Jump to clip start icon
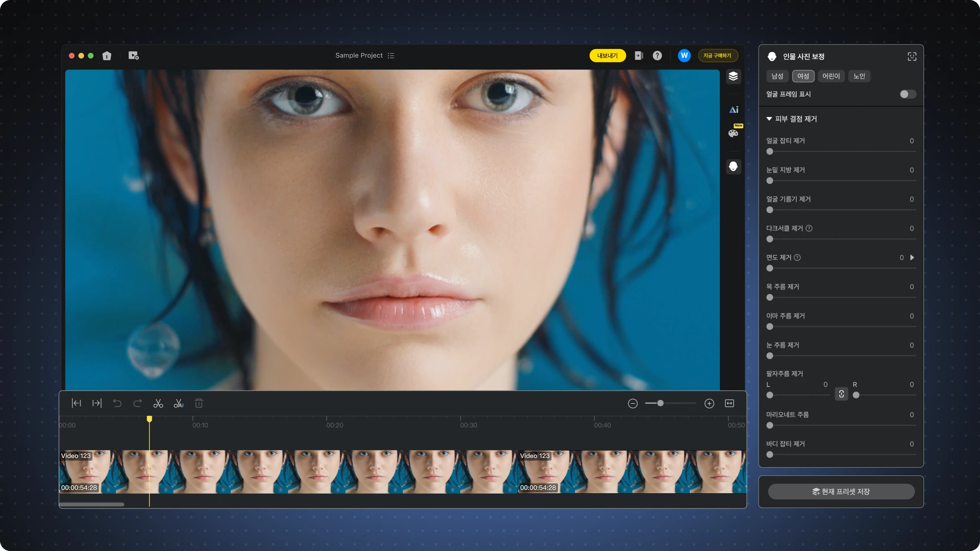The width and height of the screenshot is (980, 551). pos(76,403)
